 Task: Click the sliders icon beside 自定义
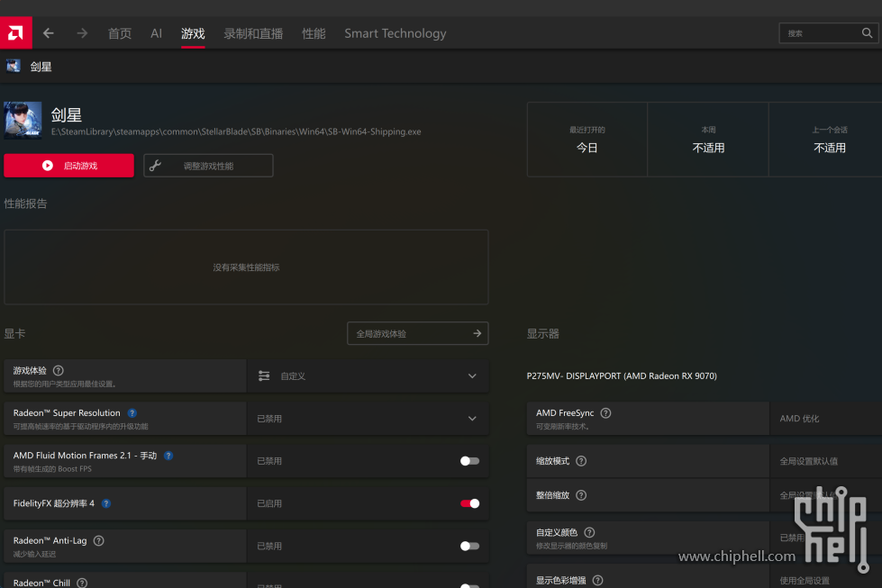click(x=264, y=376)
